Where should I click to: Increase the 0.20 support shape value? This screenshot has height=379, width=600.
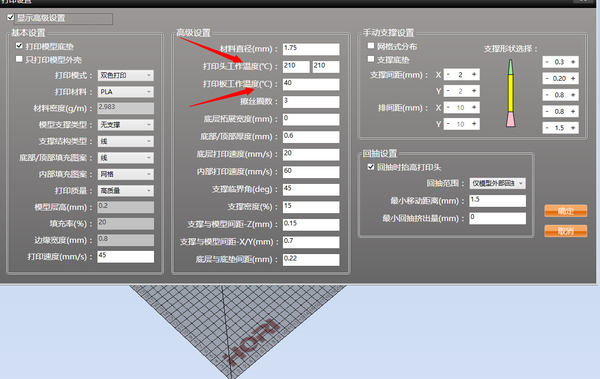(573, 78)
